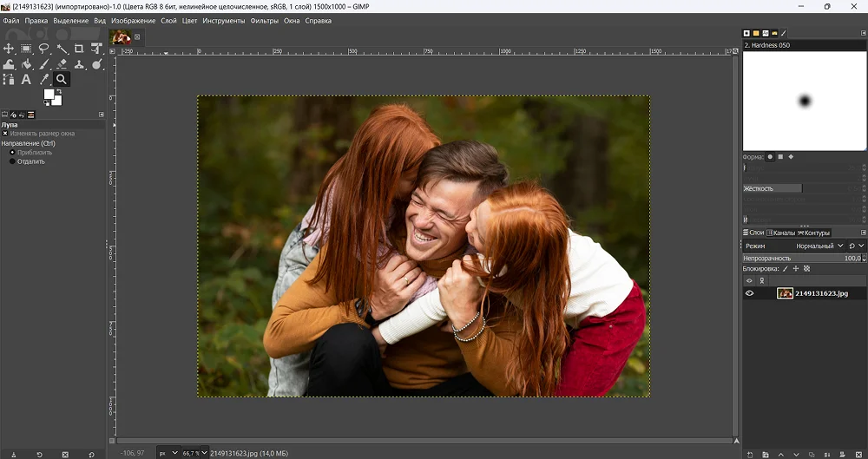Screen dimensions: 868x459
Task: Select the Crop tool
Action: tap(79, 49)
